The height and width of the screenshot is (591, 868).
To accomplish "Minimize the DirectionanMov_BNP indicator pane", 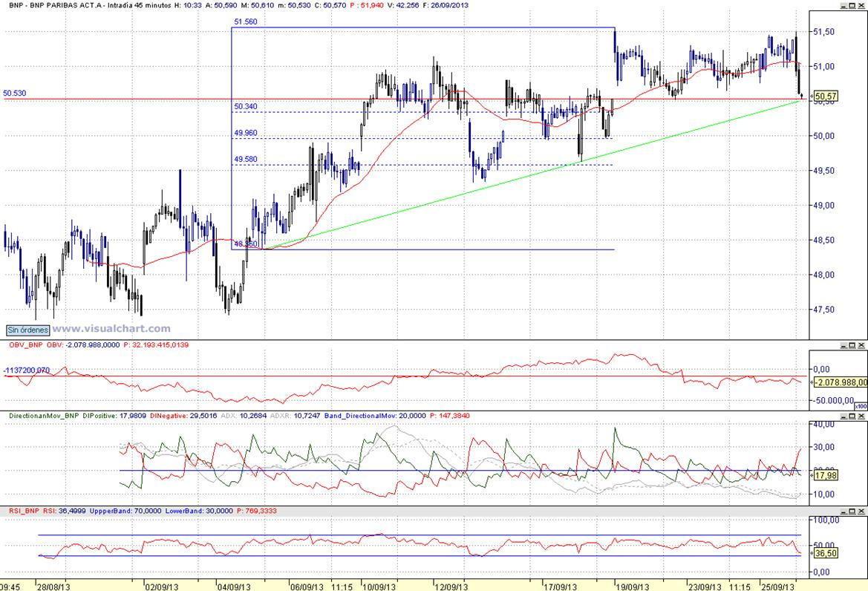I will point(843,416).
